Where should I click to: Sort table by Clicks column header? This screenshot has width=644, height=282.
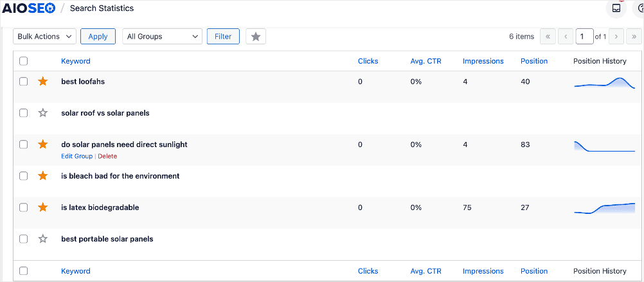368,61
